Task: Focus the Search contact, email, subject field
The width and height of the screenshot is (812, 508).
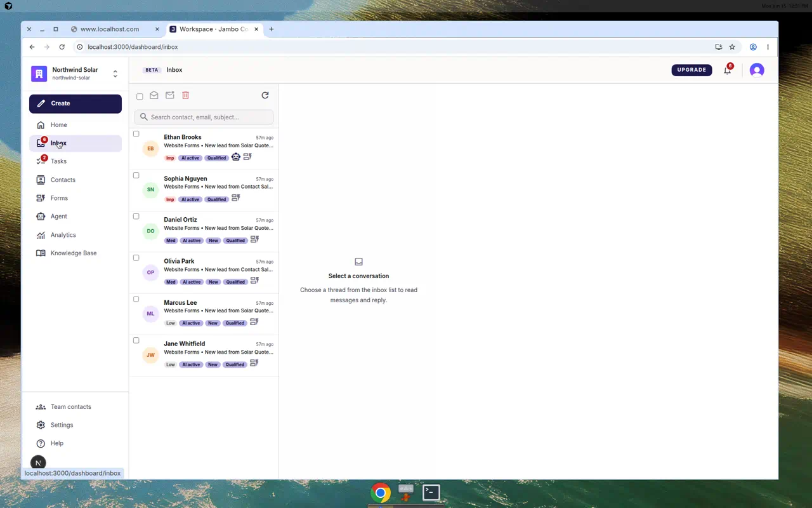Action: 204,117
